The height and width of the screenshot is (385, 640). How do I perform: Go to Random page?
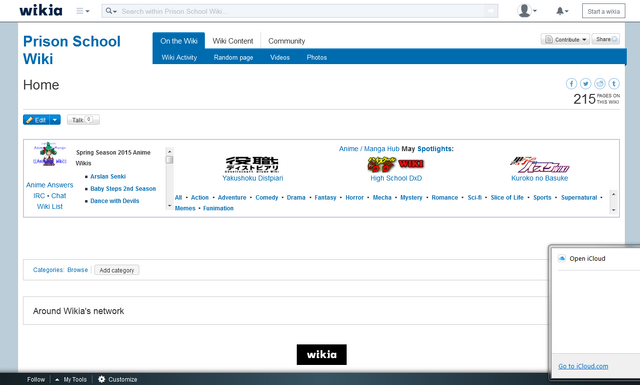click(233, 58)
